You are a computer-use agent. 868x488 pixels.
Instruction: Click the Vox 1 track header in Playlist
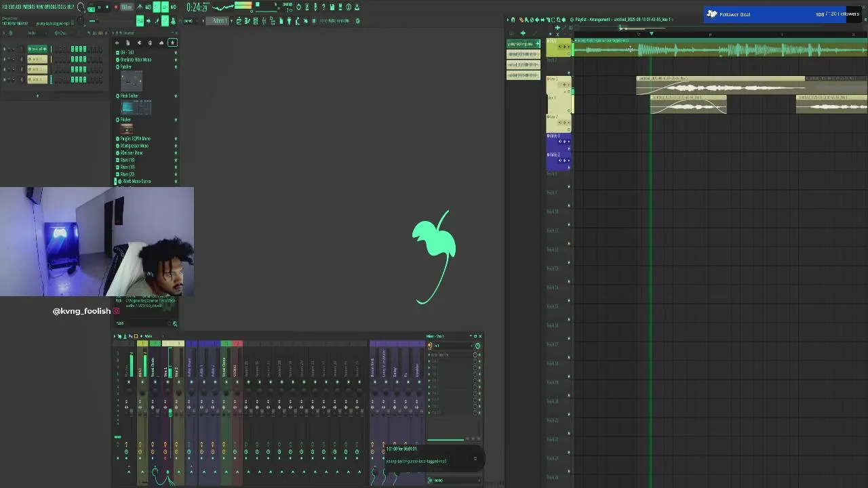click(x=559, y=85)
